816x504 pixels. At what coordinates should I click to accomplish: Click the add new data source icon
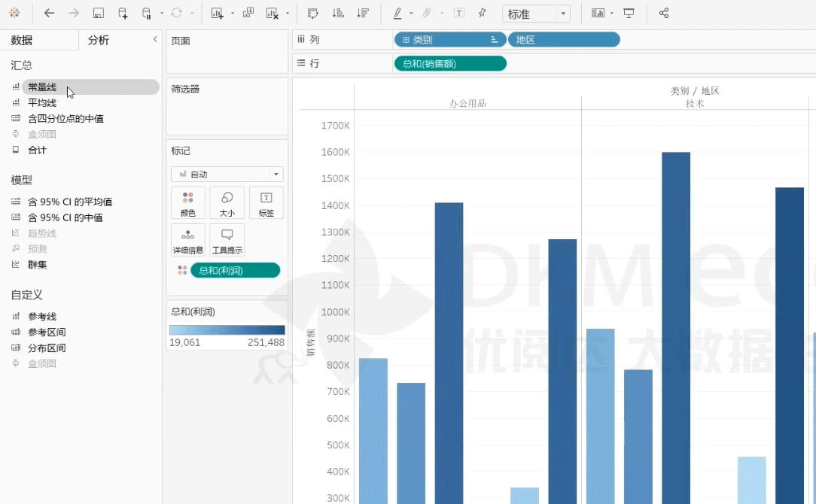click(x=123, y=14)
